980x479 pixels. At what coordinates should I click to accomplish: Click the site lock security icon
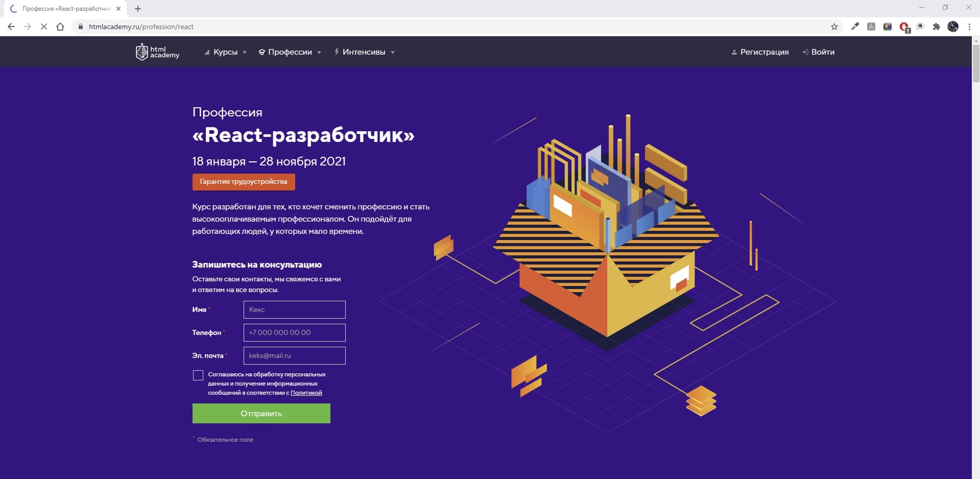point(80,27)
